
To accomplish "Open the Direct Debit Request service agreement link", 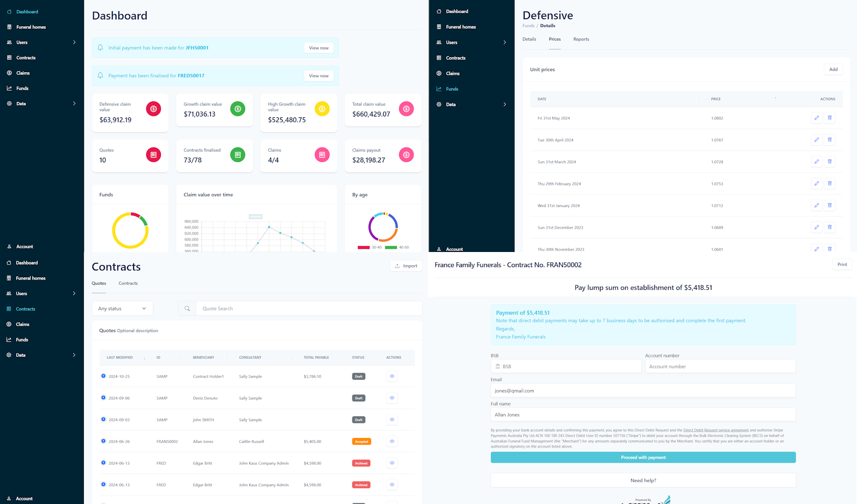I will (716, 430).
